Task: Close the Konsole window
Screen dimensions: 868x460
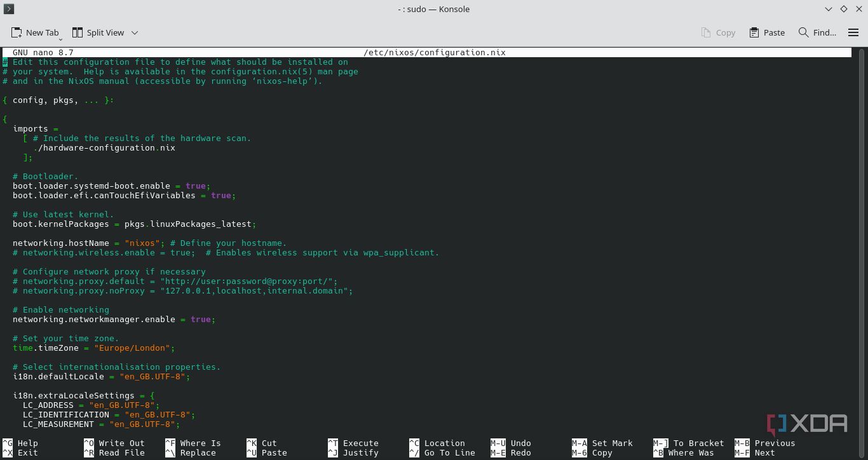Action: coord(858,9)
